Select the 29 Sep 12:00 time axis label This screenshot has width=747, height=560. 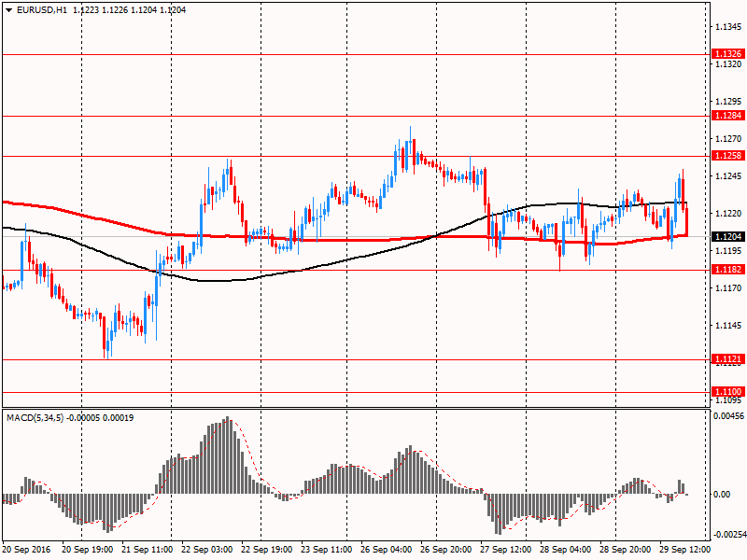[x=684, y=550]
